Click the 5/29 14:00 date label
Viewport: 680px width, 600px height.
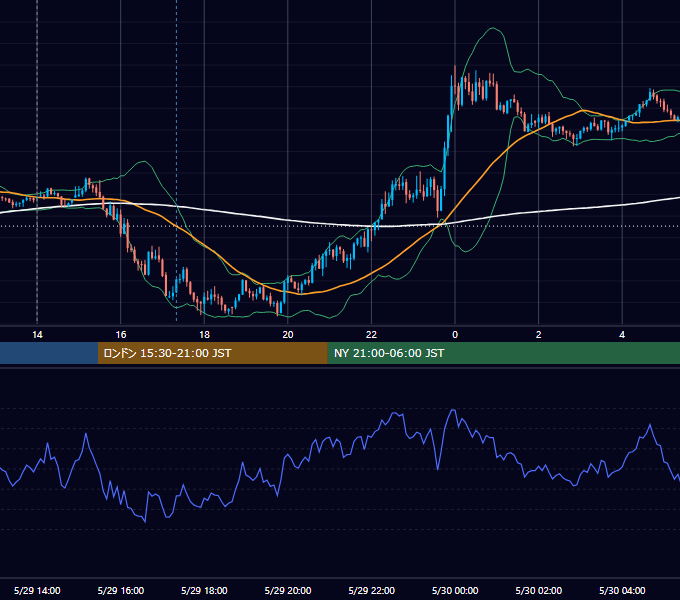point(37,590)
